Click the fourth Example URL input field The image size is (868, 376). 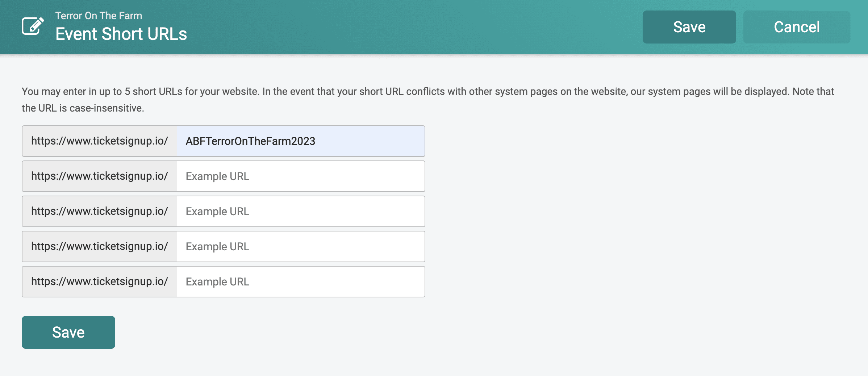[300, 246]
